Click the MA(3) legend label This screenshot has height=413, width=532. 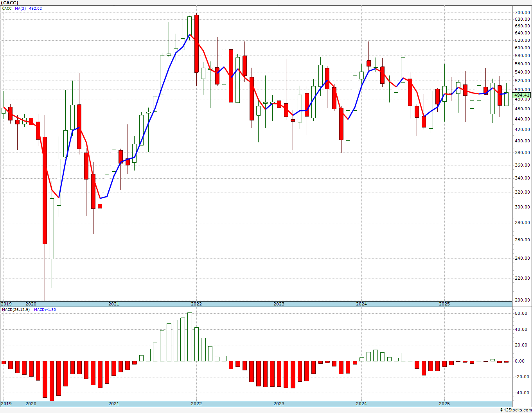[21, 8]
